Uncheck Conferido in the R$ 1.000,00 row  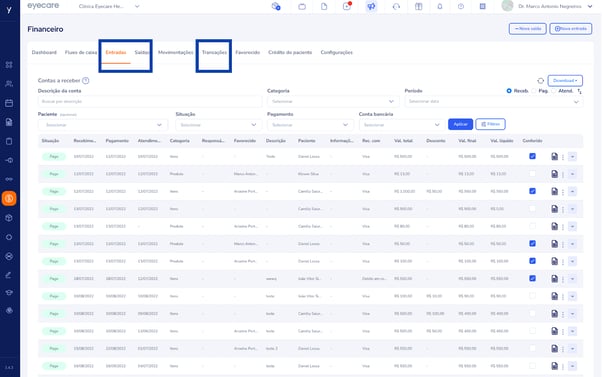[x=533, y=191]
